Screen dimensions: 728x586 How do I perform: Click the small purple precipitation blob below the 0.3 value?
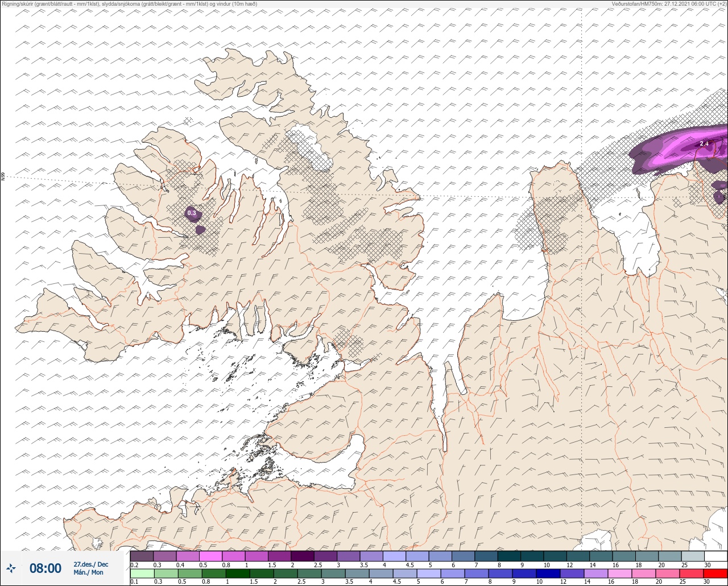200,230
